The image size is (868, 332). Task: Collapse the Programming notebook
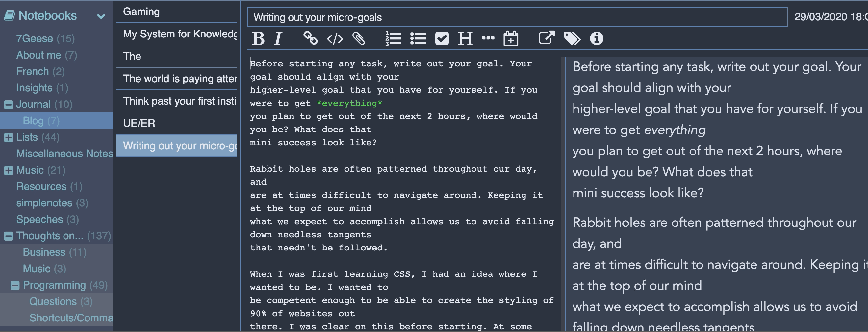coord(15,286)
